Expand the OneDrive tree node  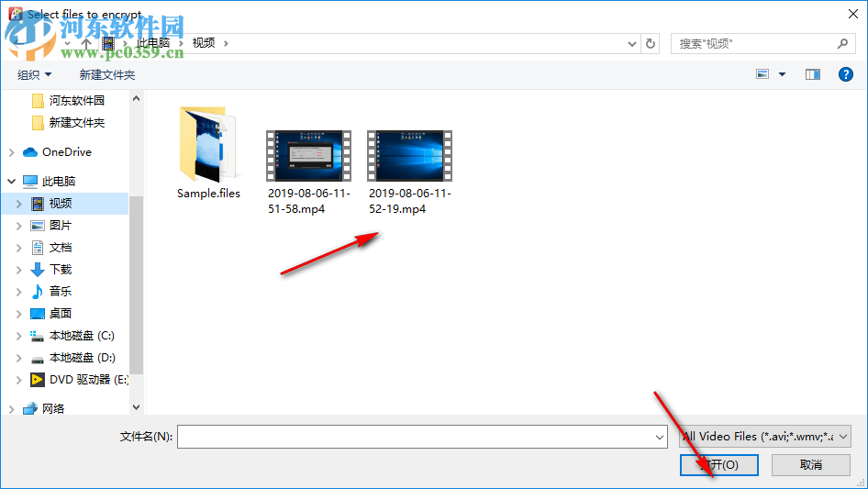click(12, 152)
